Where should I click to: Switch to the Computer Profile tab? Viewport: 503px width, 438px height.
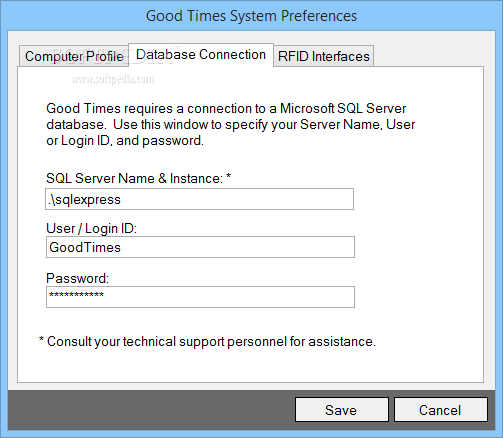pyautogui.click(x=74, y=56)
